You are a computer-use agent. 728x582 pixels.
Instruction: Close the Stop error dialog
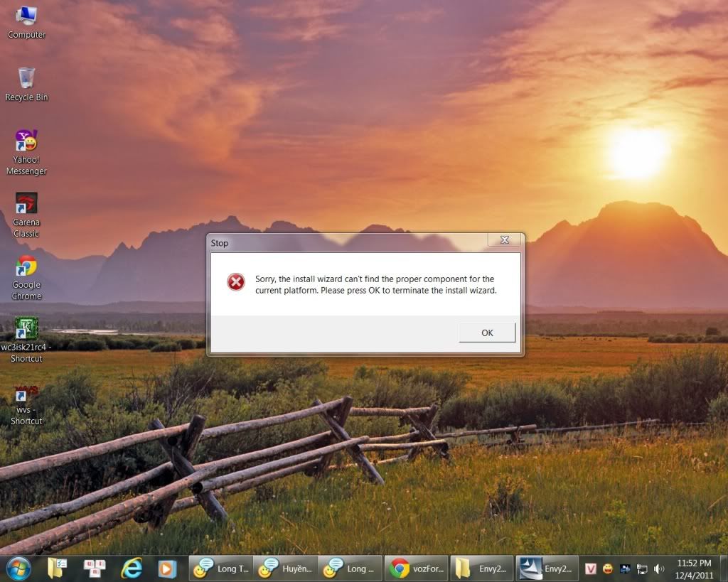click(504, 240)
